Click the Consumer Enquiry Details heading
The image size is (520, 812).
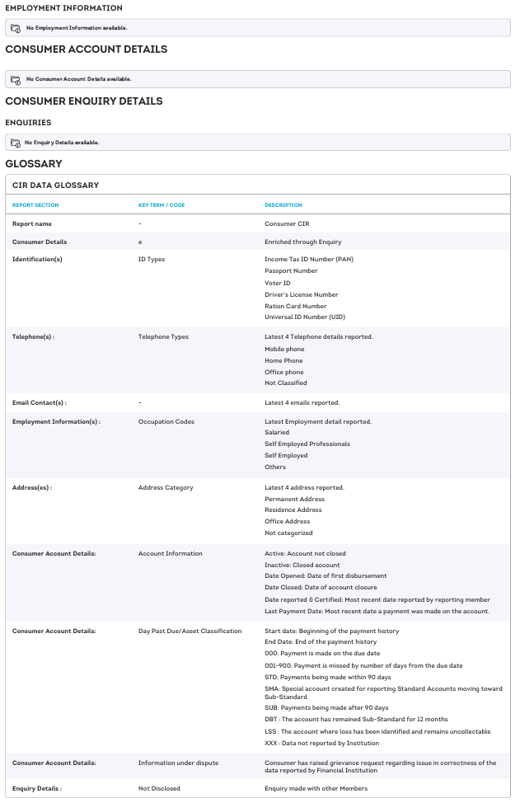pyautogui.click(x=83, y=101)
